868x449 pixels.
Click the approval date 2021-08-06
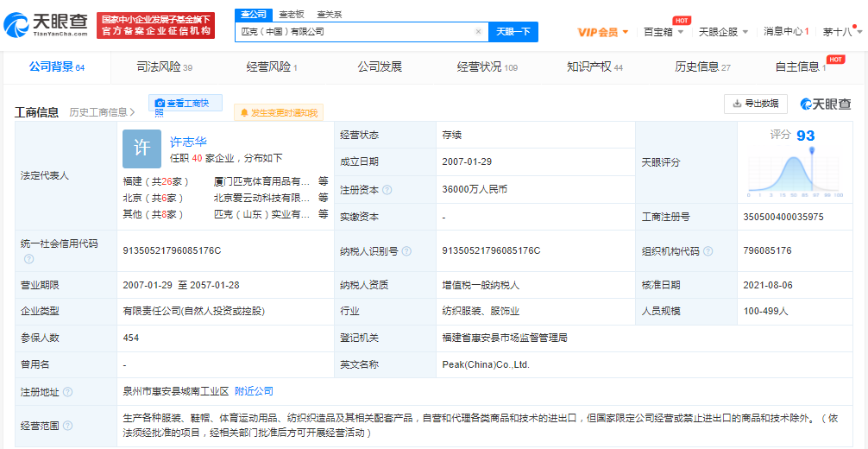click(x=768, y=285)
